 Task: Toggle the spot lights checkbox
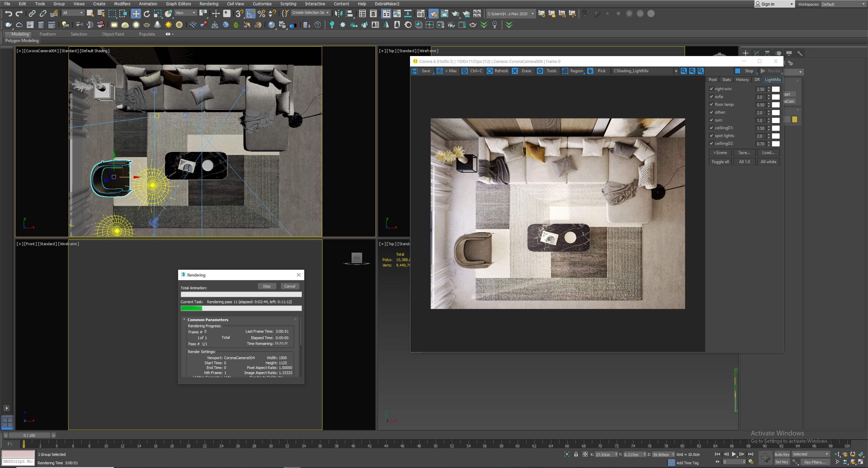coord(711,135)
